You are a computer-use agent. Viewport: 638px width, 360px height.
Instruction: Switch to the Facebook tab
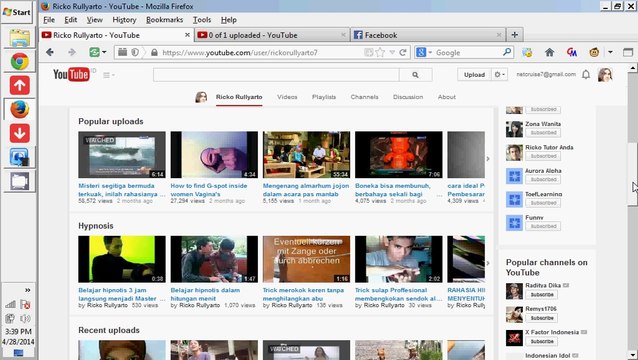428,35
